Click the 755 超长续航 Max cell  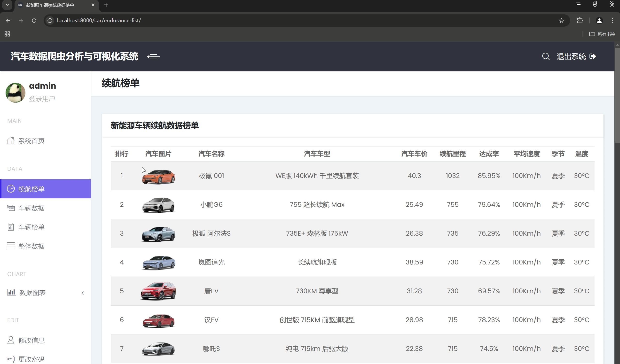[317, 204]
